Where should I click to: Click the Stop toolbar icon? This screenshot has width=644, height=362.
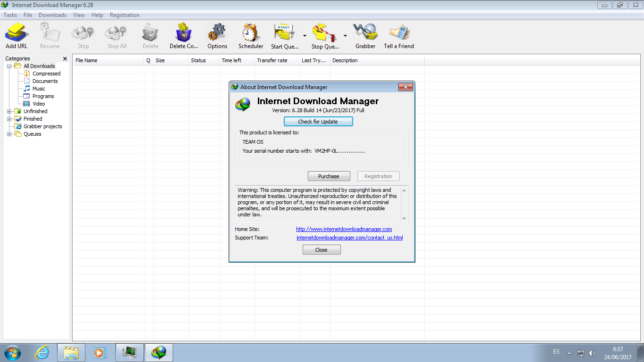(83, 36)
